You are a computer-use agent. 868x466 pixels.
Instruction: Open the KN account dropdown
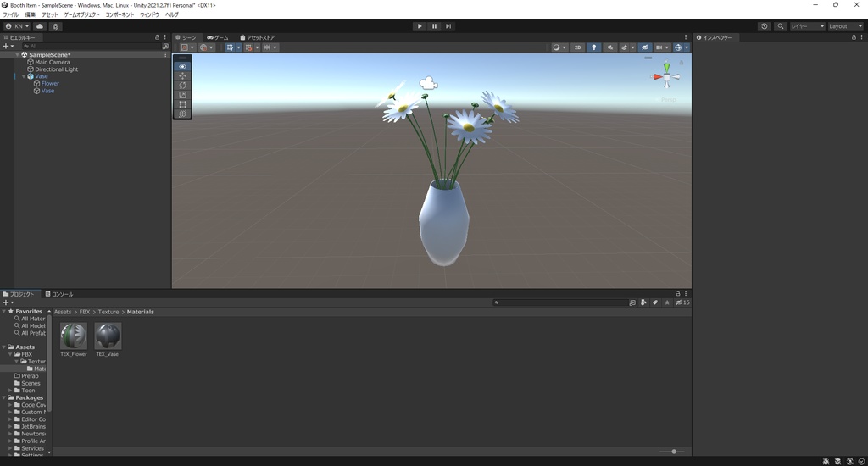point(17,26)
